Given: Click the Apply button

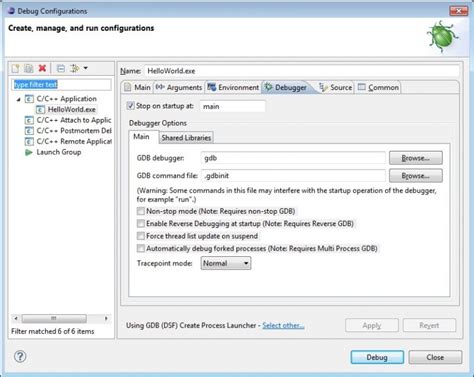Looking at the screenshot, I should click(x=372, y=325).
